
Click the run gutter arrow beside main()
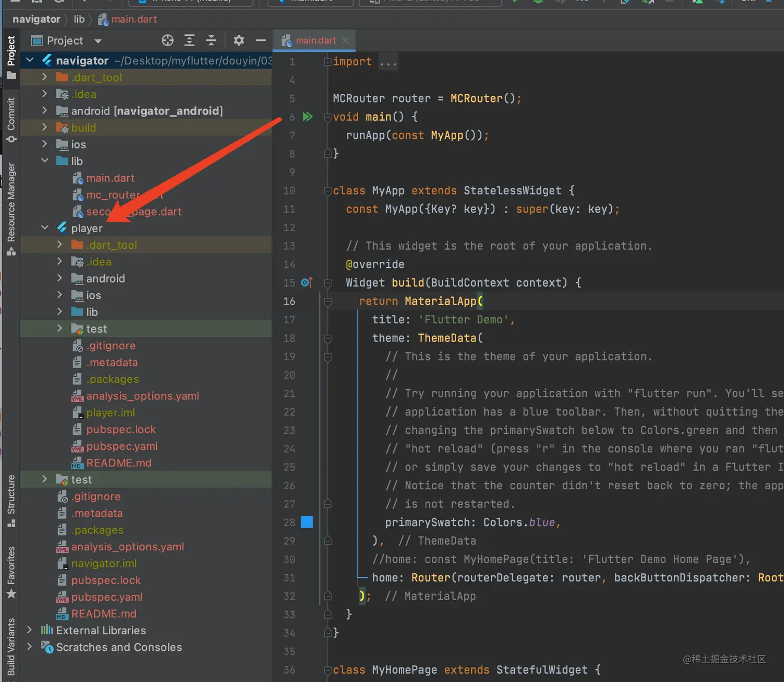pyautogui.click(x=307, y=117)
